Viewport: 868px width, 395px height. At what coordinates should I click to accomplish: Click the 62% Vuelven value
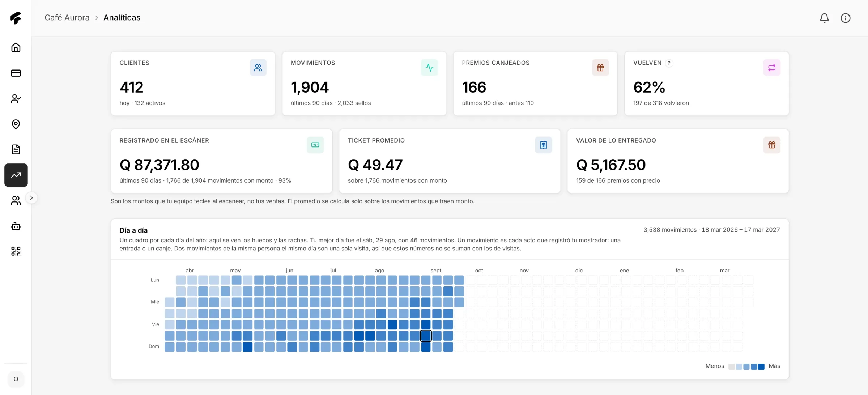649,87
